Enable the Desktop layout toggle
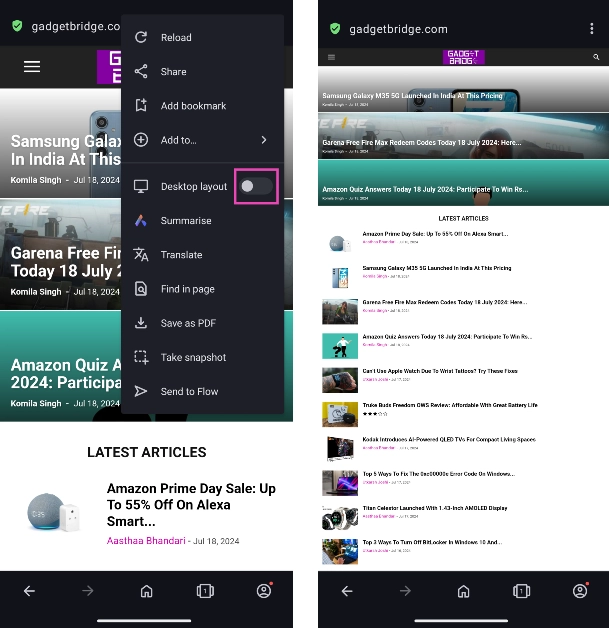 click(255, 187)
